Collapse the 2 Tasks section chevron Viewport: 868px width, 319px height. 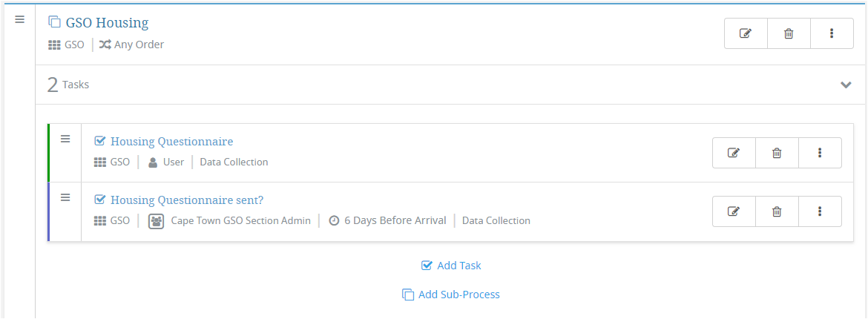845,85
